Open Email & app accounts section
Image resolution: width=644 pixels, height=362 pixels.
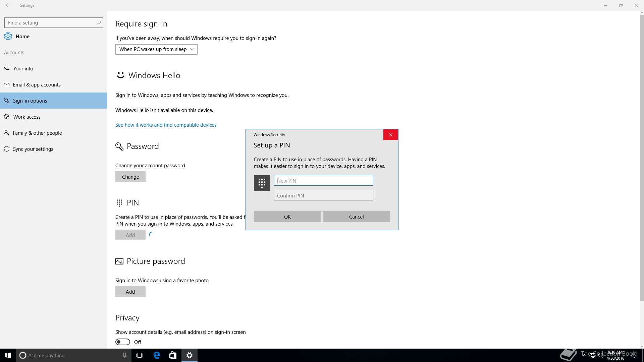tap(54, 84)
